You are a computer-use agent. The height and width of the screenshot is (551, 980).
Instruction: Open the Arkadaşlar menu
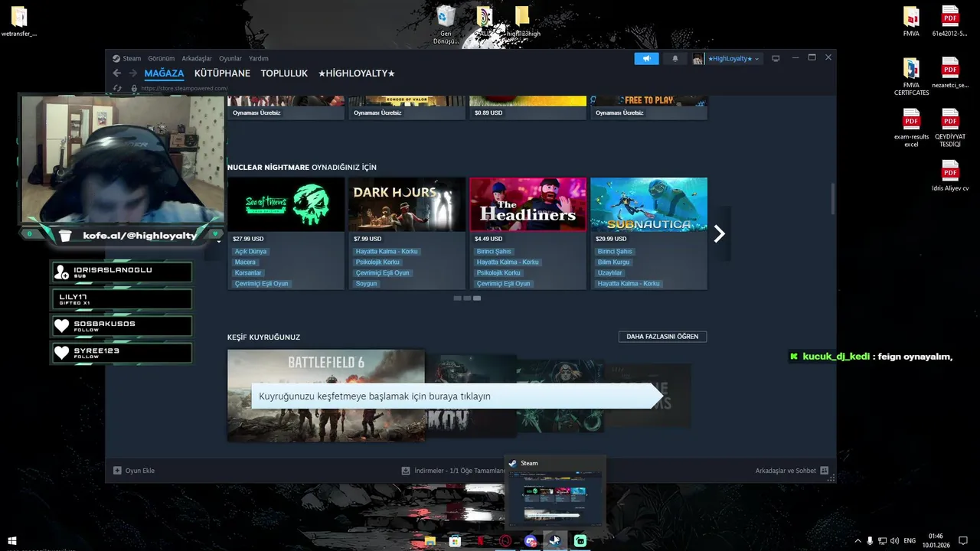click(x=197, y=59)
